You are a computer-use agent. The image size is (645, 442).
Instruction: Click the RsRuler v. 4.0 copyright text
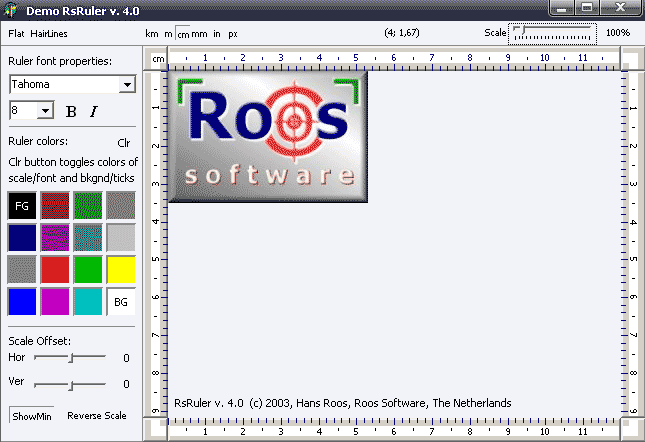click(343, 403)
